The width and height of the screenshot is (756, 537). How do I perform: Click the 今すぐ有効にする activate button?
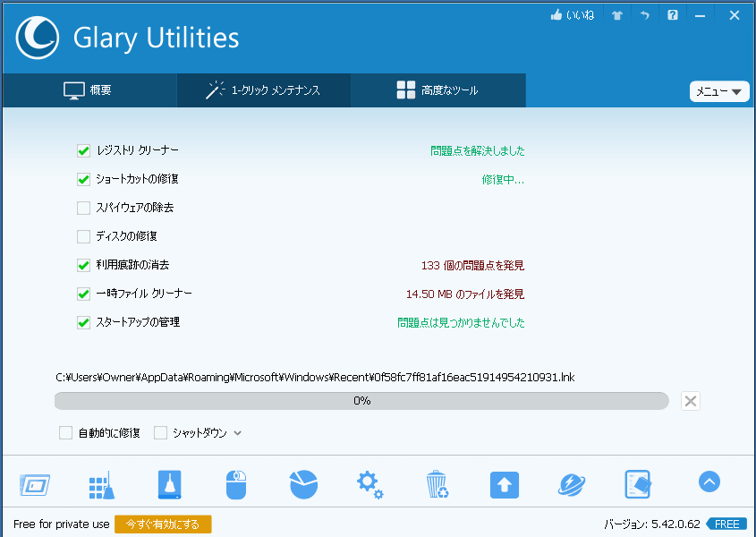click(163, 524)
